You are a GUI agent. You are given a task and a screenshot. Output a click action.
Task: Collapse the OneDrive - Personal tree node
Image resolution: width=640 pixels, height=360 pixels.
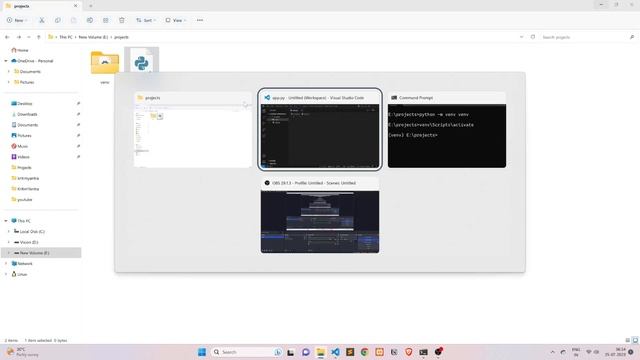pos(6,61)
